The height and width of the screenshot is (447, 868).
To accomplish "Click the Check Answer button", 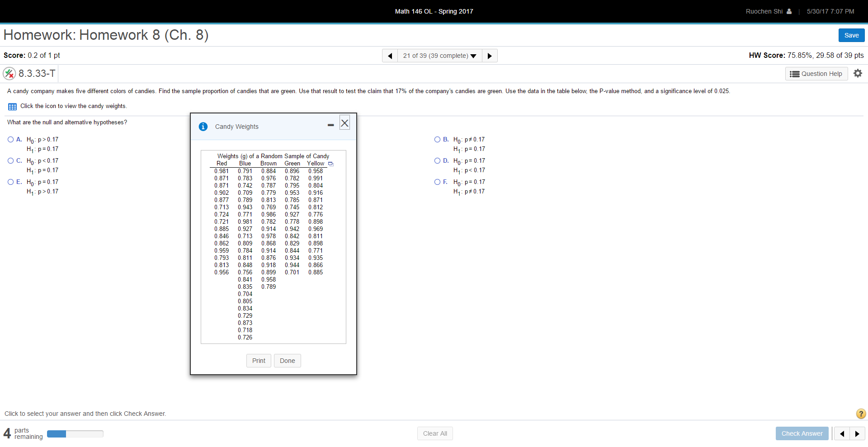I will click(x=802, y=433).
